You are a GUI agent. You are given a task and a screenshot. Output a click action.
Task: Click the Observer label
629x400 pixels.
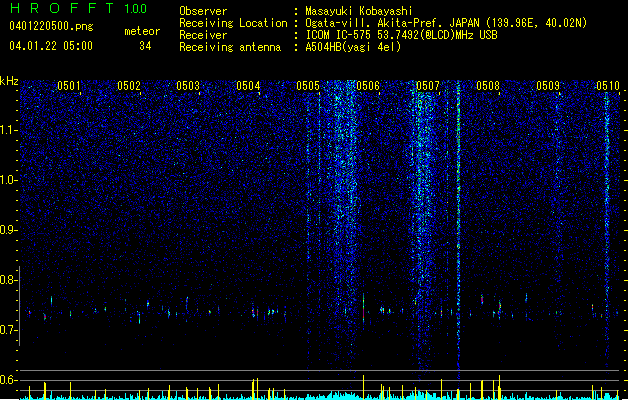point(203,11)
